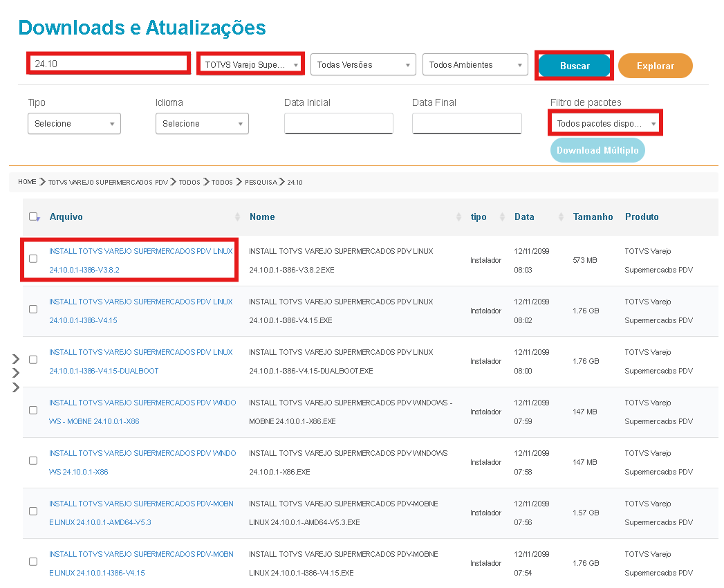Click the date cell 12/11/2099 08:03
724x588 pixels.
coord(532,261)
